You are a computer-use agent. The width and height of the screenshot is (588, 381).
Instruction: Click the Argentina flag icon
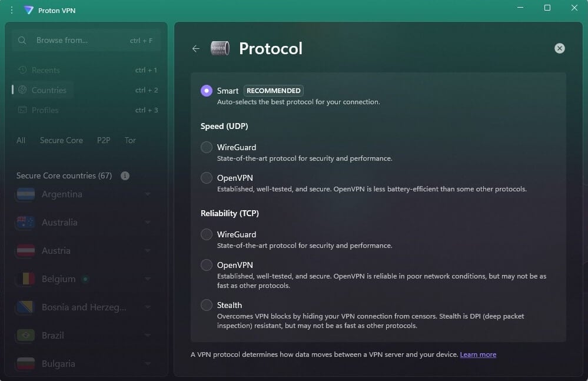[x=25, y=194]
